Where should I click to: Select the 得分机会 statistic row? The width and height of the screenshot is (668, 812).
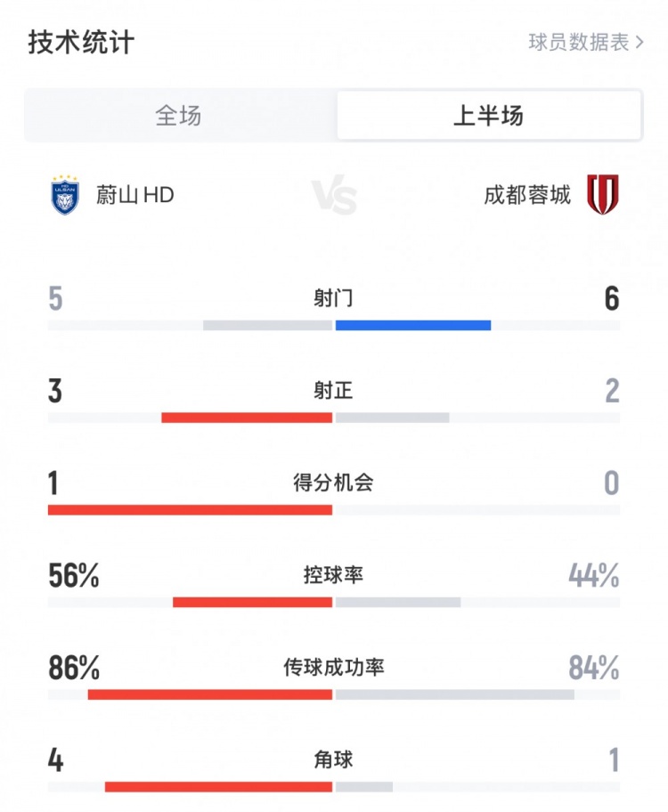pos(334,482)
